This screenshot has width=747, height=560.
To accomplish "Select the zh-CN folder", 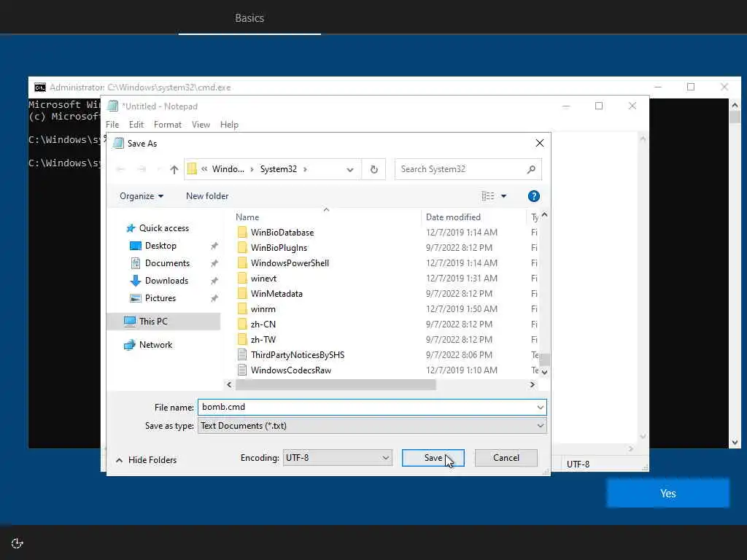I will point(263,324).
